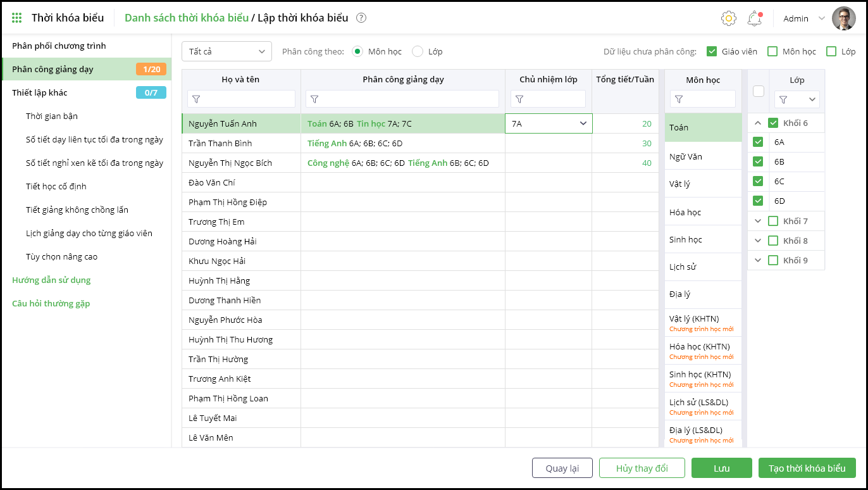Open the 7A homeroom class dropdown
The image size is (868, 490).
click(x=583, y=123)
